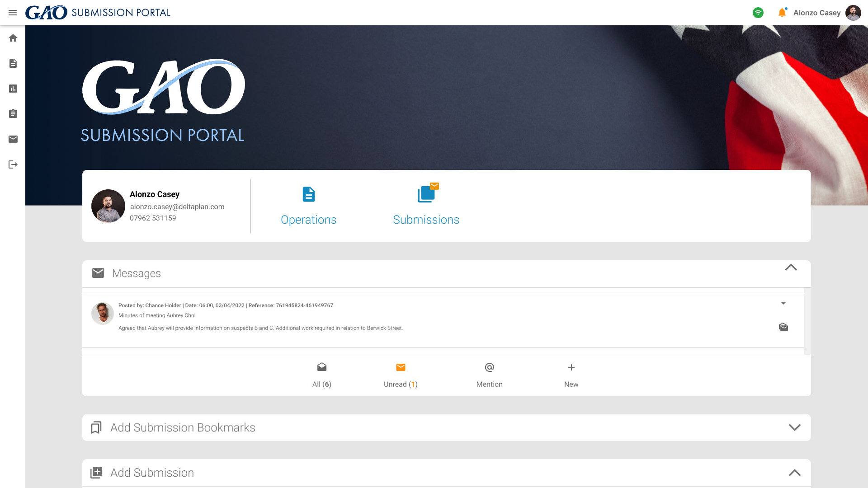Open notifications via the orange bell icon
868x488 pixels.
[x=782, y=13]
